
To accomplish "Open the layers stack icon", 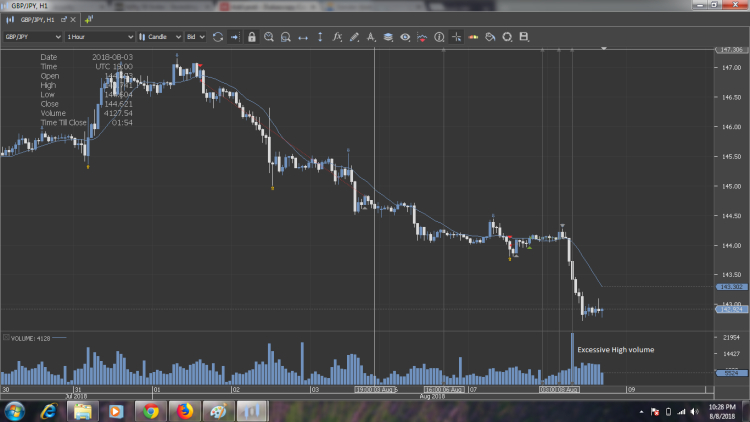I will (x=388, y=37).
